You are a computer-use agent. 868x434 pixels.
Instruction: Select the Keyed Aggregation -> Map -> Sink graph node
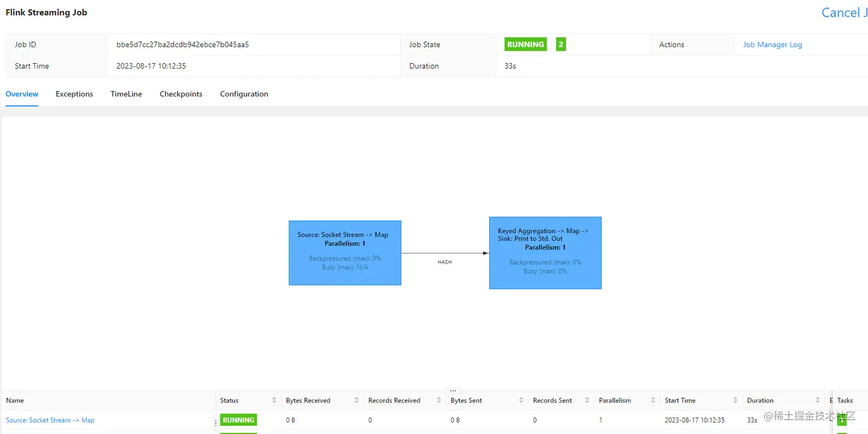click(545, 253)
